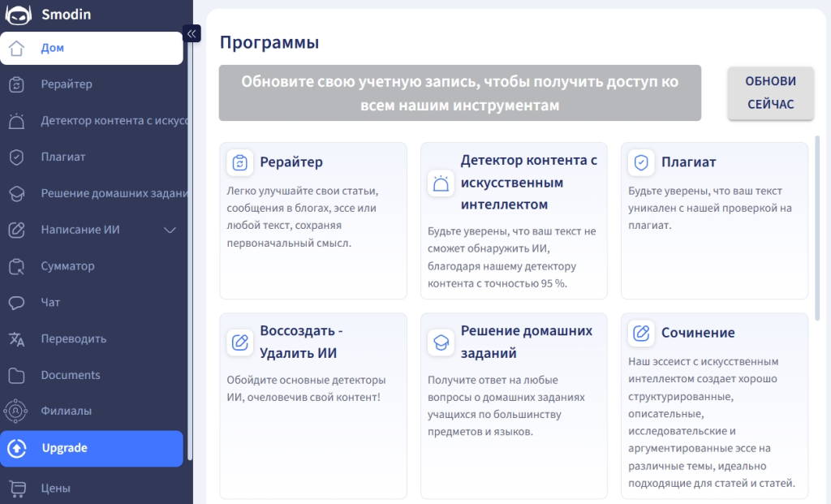Click text 'Легко улучшайте свои статьи'
The height and width of the screenshot is (504, 831).
(x=303, y=191)
